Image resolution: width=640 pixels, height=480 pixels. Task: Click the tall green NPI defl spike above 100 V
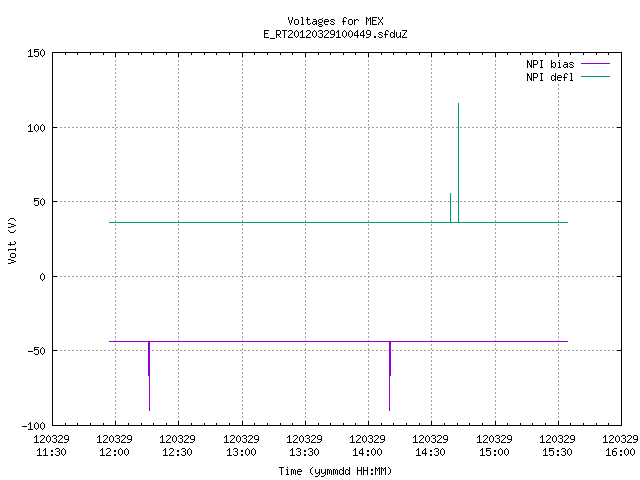point(458,162)
